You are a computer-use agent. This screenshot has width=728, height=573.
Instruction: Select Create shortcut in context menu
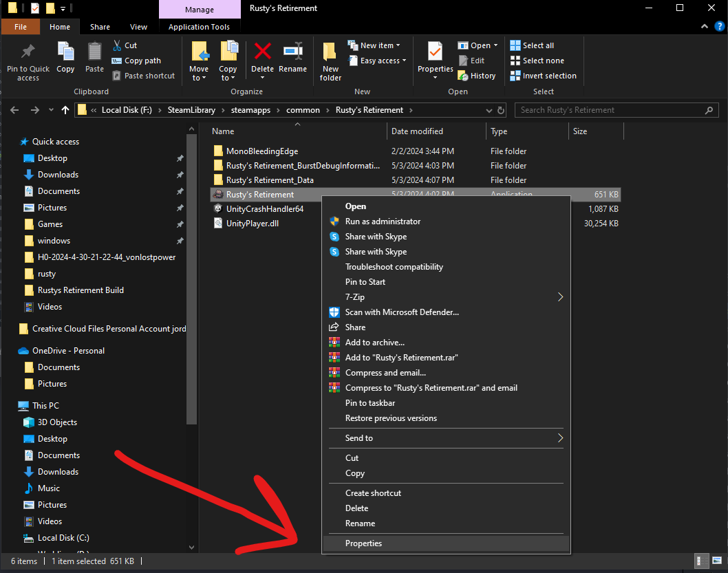[446, 493]
